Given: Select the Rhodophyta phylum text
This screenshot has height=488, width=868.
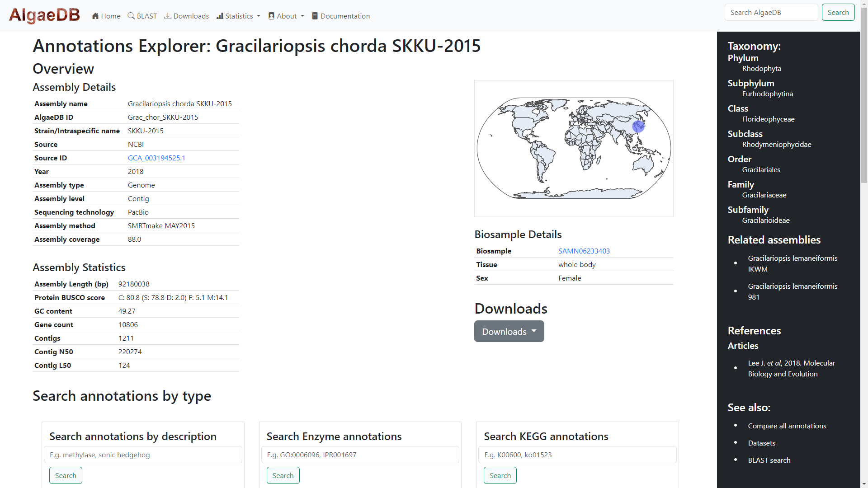Looking at the screenshot, I should 761,68.
